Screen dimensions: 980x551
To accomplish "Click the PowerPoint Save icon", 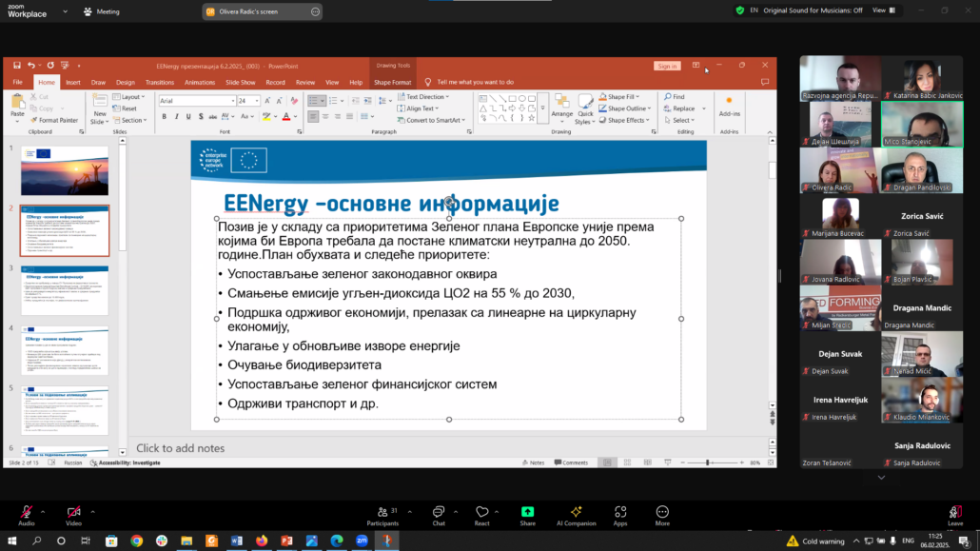I will [x=17, y=65].
